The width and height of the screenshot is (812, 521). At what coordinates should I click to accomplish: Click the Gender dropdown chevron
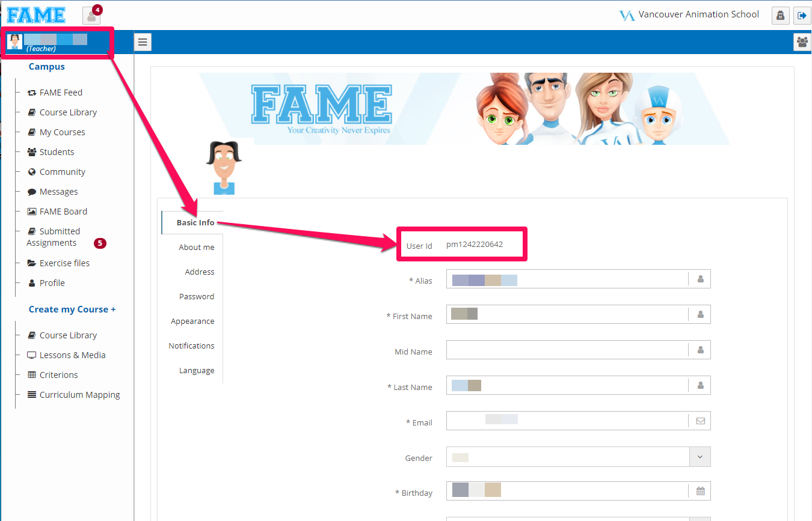click(x=700, y=457)
